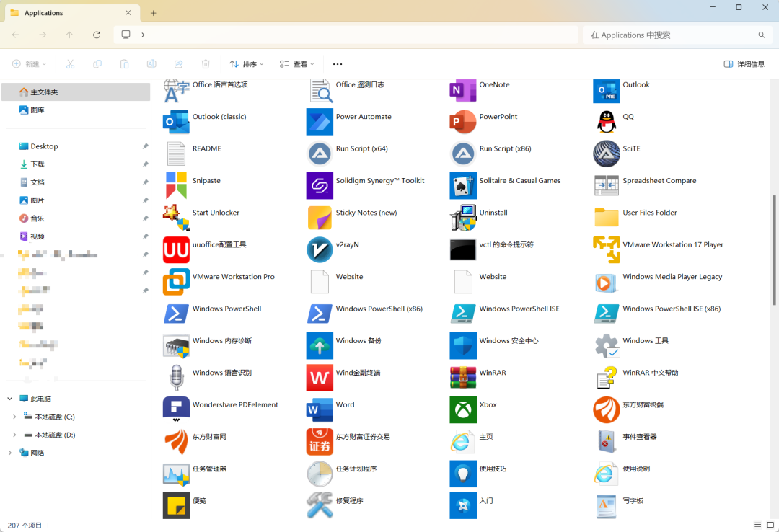Image resolution: width=779 pixels, height=532 pixels.
Task: Click the vertical scrollbar thumb
Action: click(x=774, y=250)
